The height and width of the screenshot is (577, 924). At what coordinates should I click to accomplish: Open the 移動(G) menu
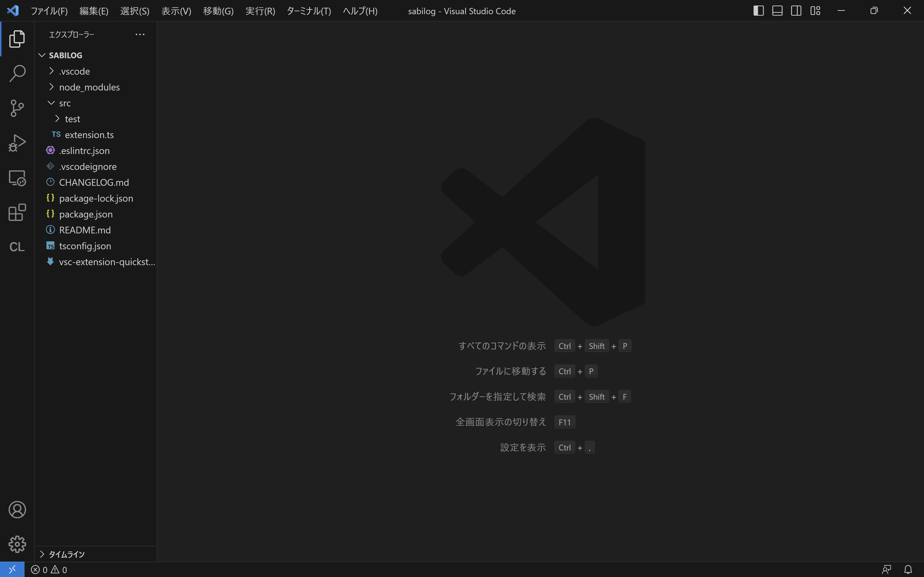click(x=218, y=11)
